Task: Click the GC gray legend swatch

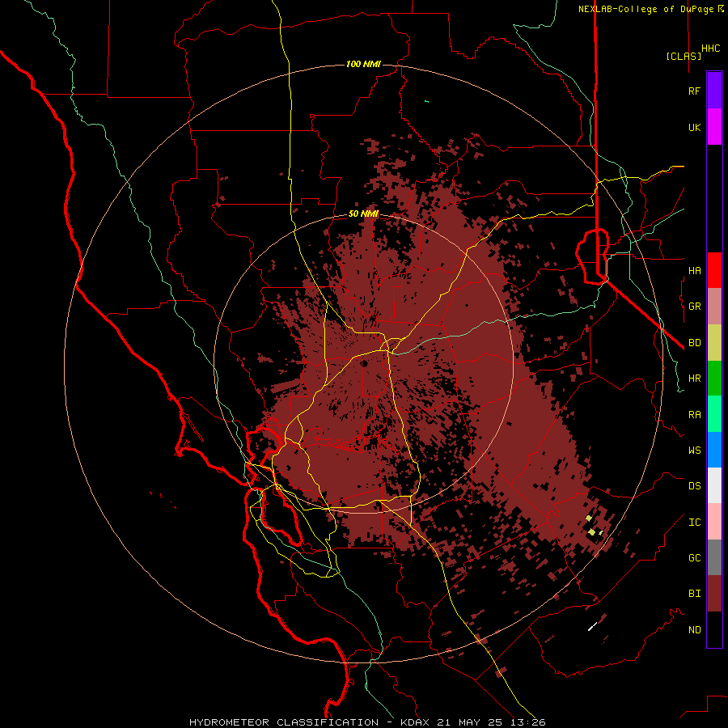Action: coord(714,557)
